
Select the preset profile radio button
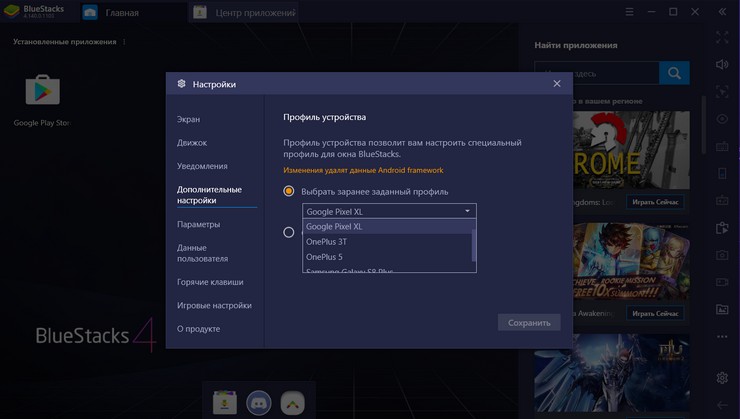coord(289,191)
